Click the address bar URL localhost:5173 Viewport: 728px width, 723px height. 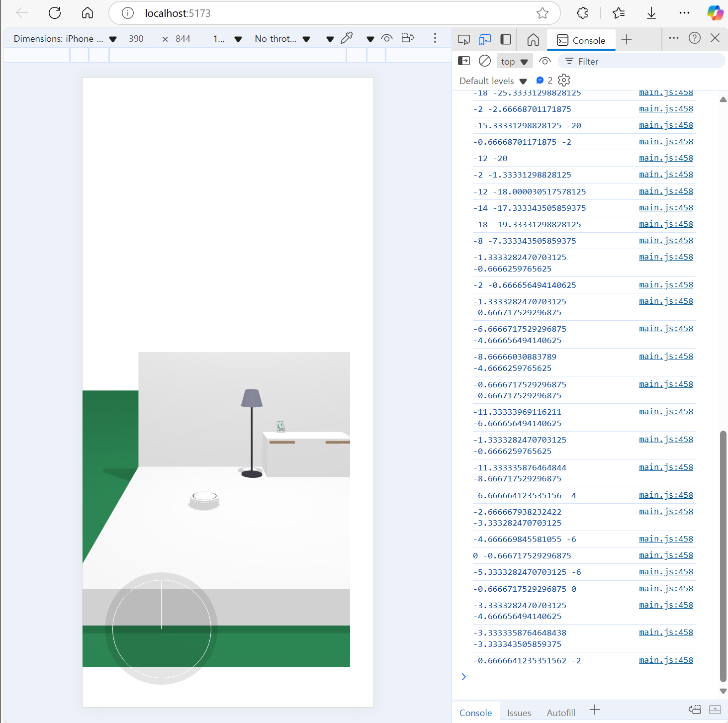(178, 13)
